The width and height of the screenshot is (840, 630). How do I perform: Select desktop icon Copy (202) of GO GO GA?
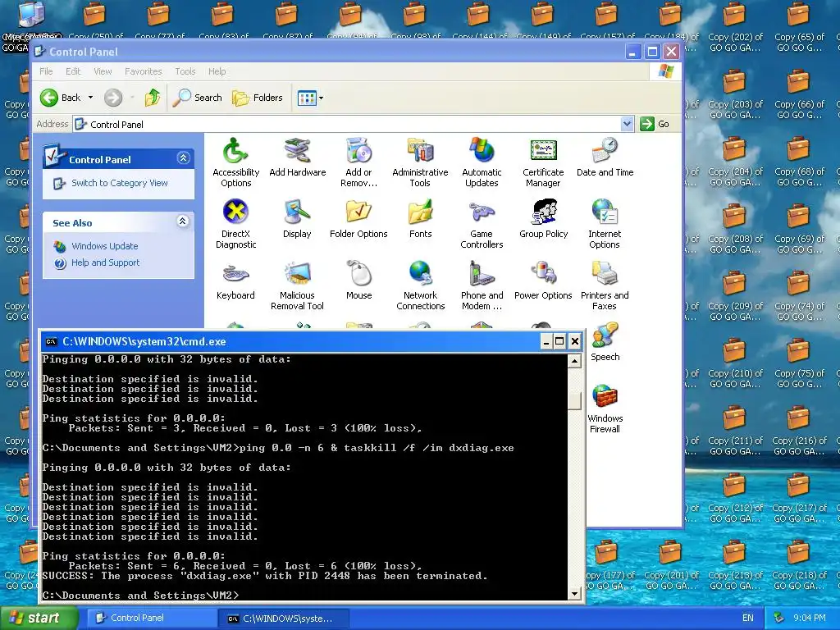pos(735,27)
